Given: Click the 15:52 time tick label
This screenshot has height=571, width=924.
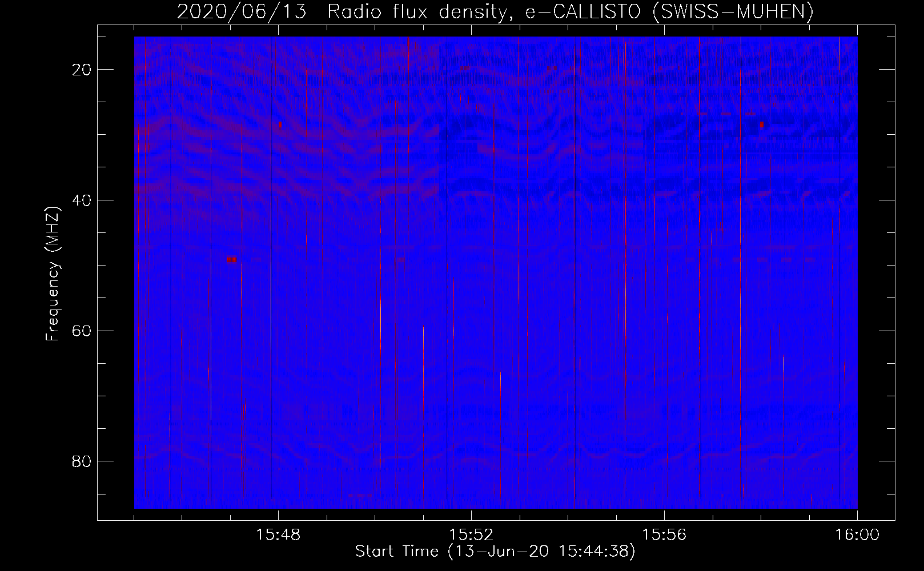Looking at the screenshot, I should pos(471,535).
